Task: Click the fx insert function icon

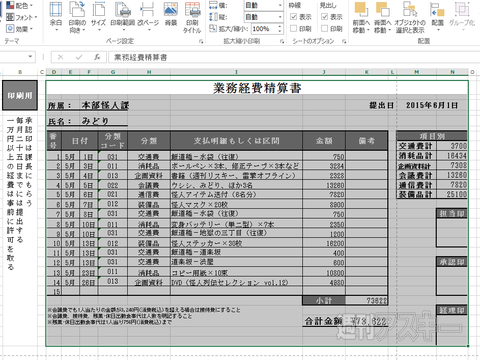Action: point(97,57)
